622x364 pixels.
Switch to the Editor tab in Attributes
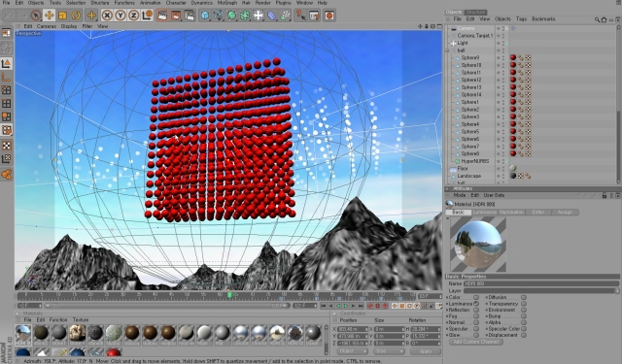pyautogui.click(x=537, y=213)
